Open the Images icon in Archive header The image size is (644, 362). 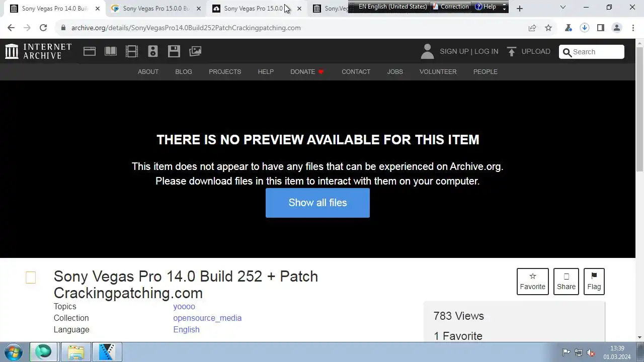click(x=195, y=51)
